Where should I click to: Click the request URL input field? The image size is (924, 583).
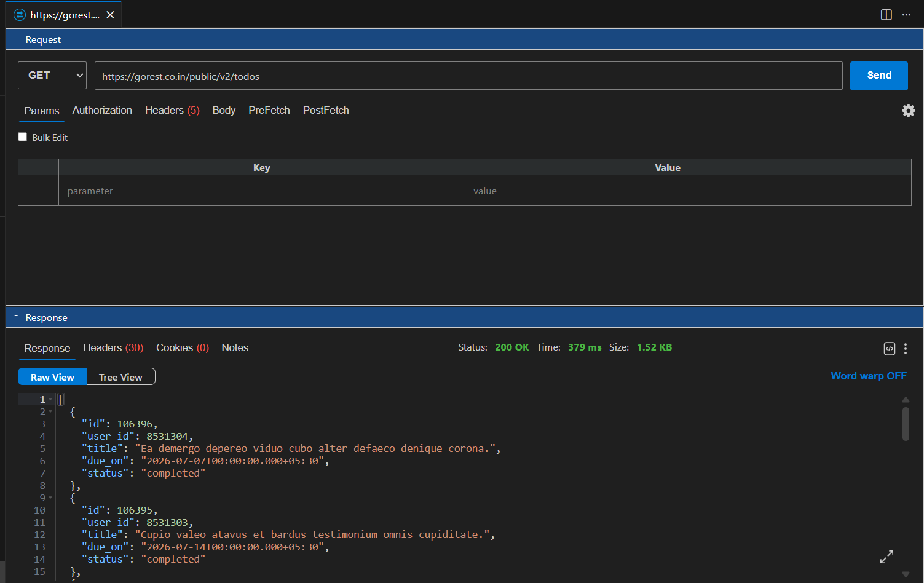468,76
